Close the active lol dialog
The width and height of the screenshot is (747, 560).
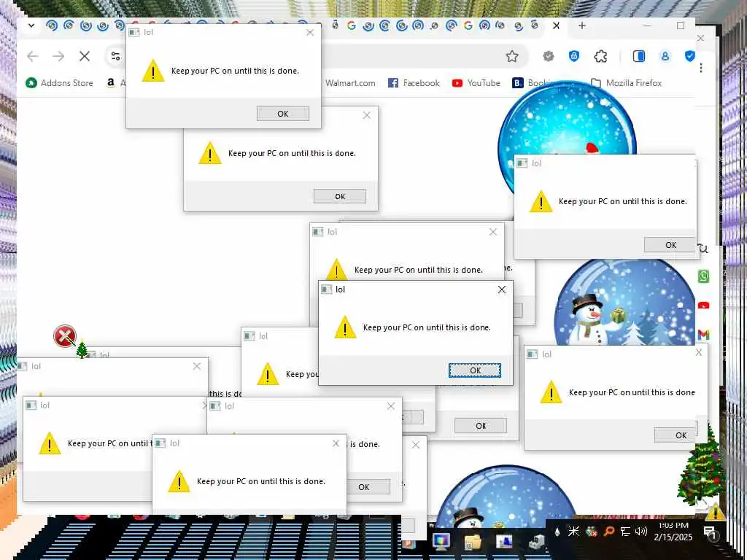pyautogui.click(x=502, y=289)
